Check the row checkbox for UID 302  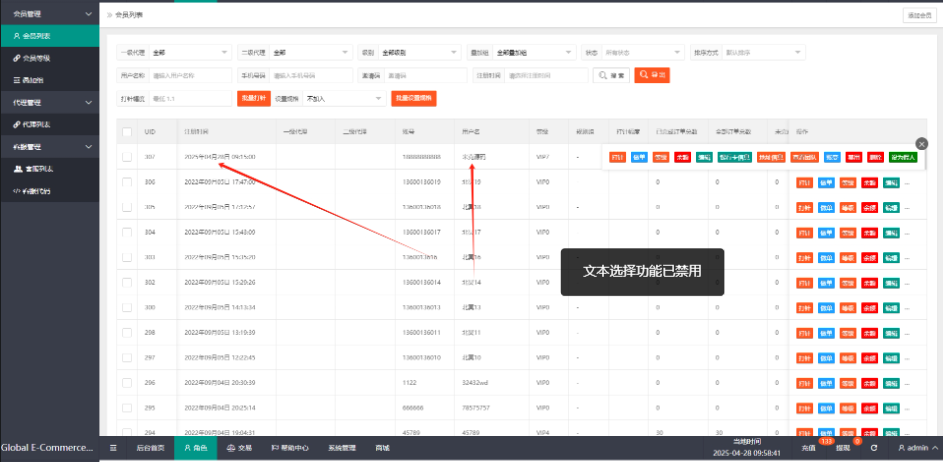point(127,282)
